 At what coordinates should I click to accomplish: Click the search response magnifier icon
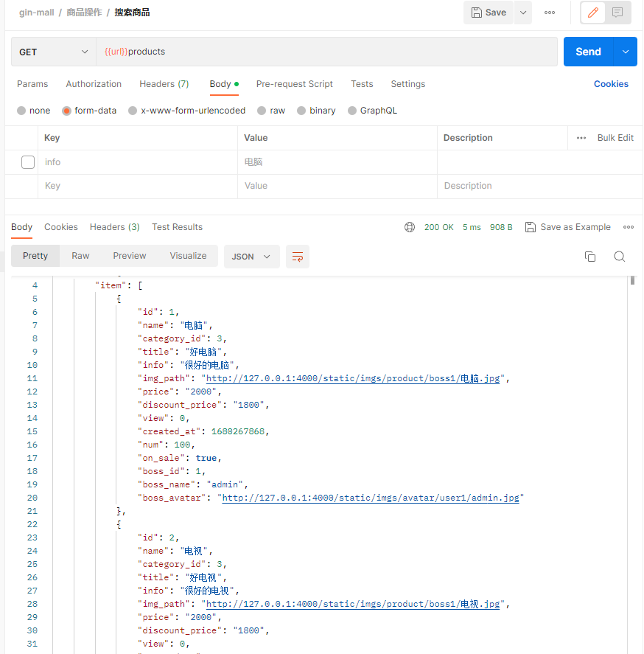620,257
